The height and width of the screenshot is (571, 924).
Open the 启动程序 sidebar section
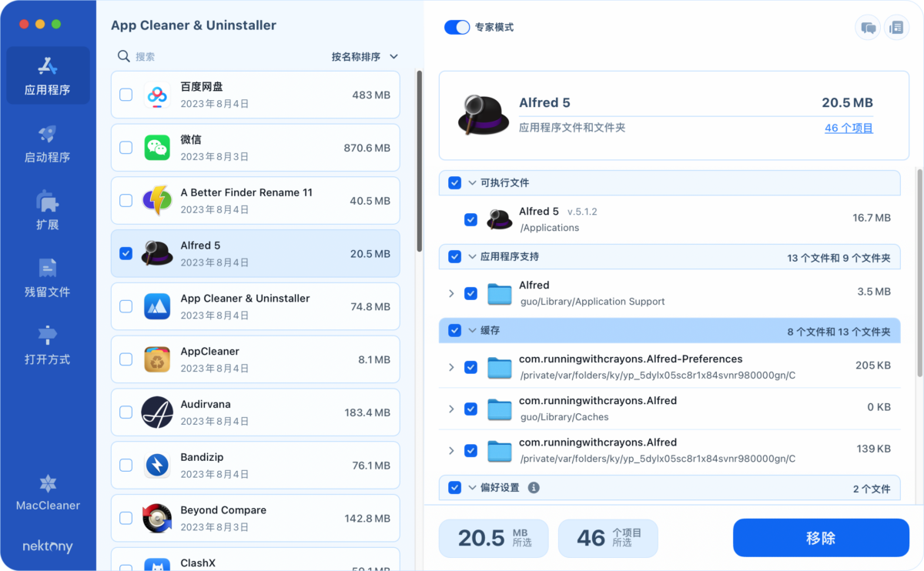(48, 143)
